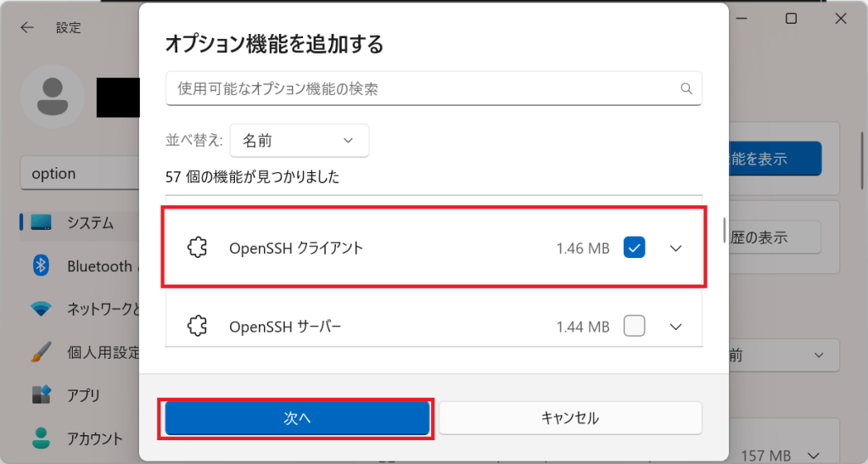Expand OpenSSH サーバー details chevron

(676, 327)
